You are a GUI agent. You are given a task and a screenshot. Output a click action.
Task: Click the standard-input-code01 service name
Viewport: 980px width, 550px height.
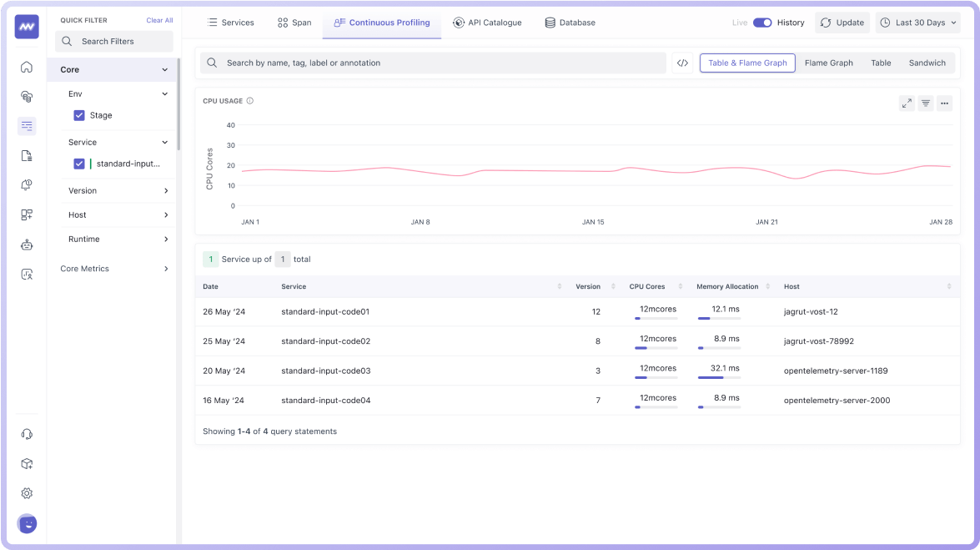pyautogui.click(x=325, y=311)
